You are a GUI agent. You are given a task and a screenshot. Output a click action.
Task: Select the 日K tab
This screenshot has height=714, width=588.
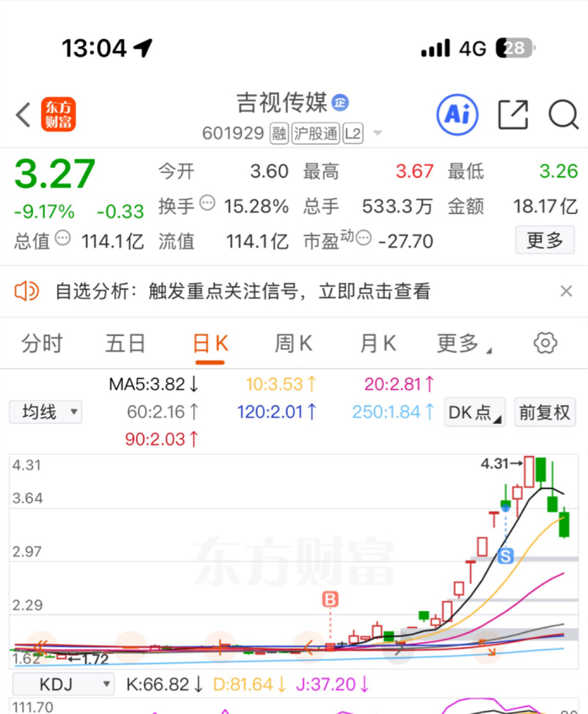coord(210,343)
